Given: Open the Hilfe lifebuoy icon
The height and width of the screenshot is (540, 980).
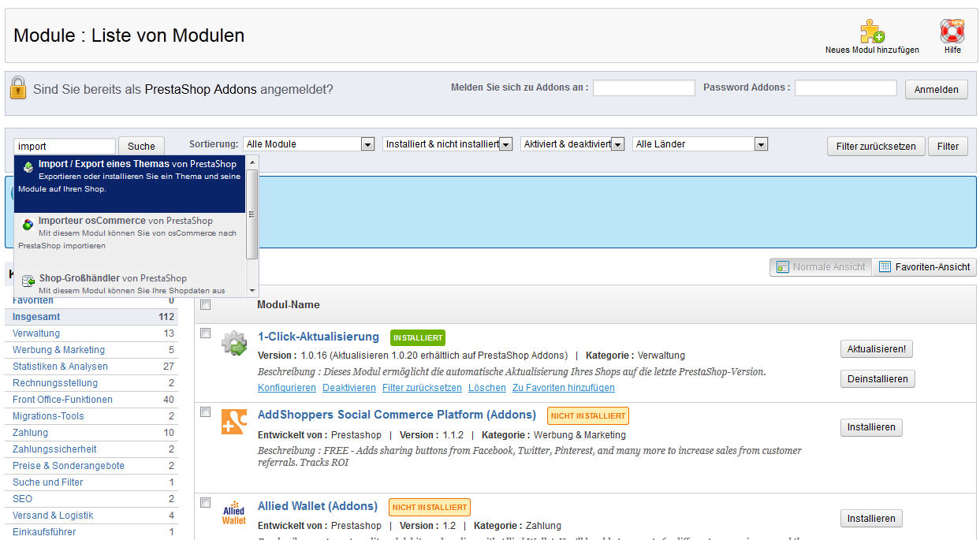Looking at the screenshot, I should pos(952,31).
